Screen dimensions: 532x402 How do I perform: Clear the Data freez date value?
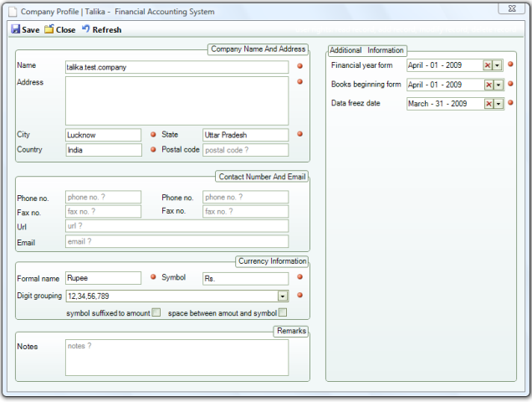488,104
